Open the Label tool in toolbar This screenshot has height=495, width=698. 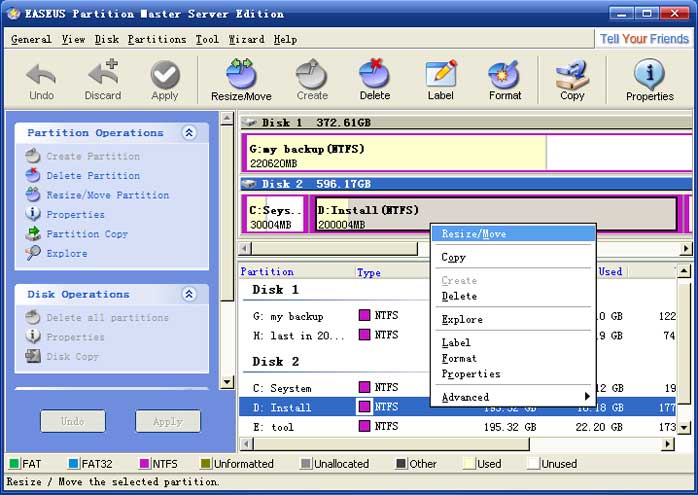pos(440,73)
